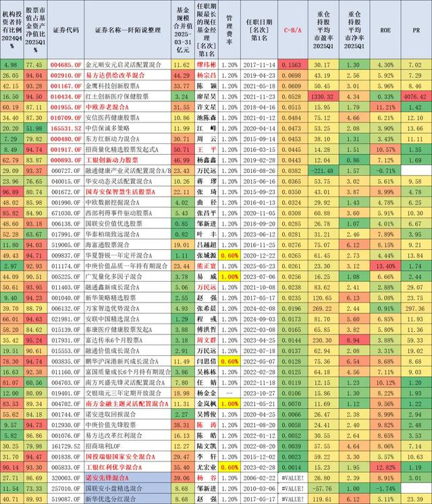Screen dimensions: 432x504
Task: Click fund code 010434.OF
Action: [66, 97]
